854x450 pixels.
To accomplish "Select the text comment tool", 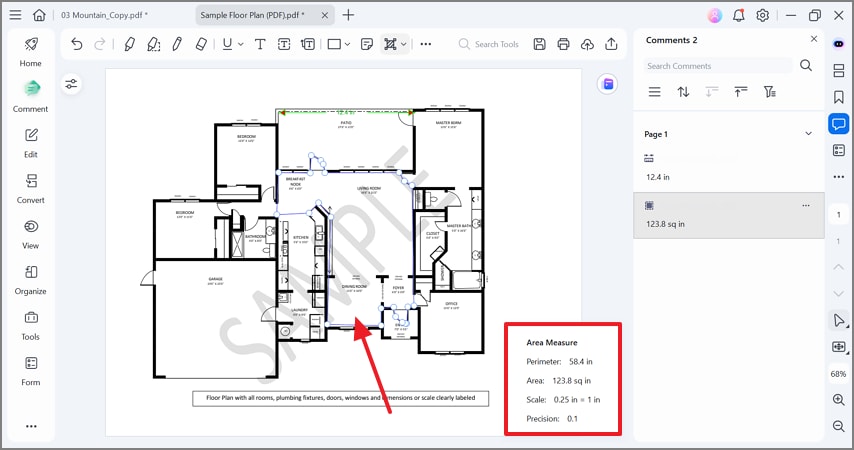I will 260,44.
